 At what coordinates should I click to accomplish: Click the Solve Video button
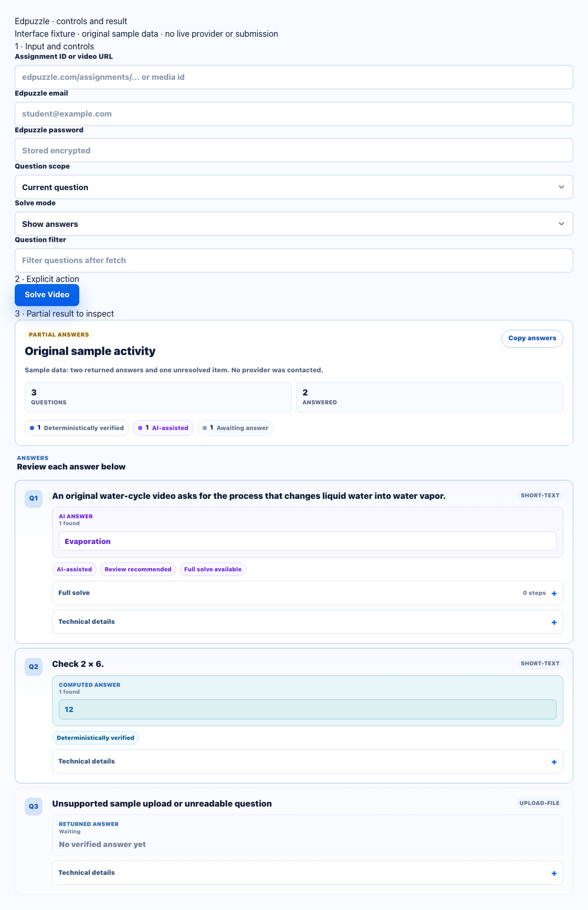click(47, 295)
